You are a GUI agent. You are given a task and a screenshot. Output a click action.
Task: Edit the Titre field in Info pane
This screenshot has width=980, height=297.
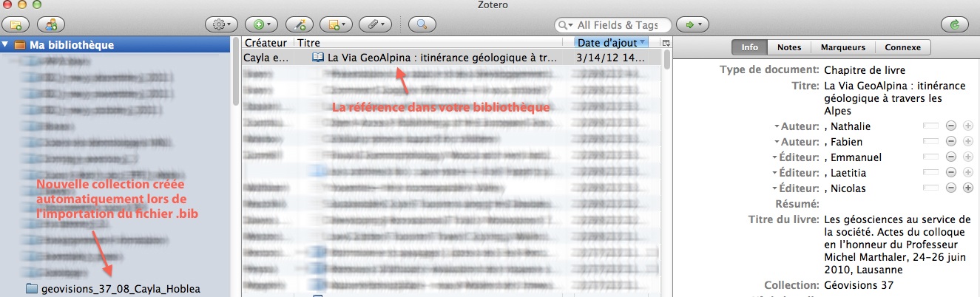[894, 98]
